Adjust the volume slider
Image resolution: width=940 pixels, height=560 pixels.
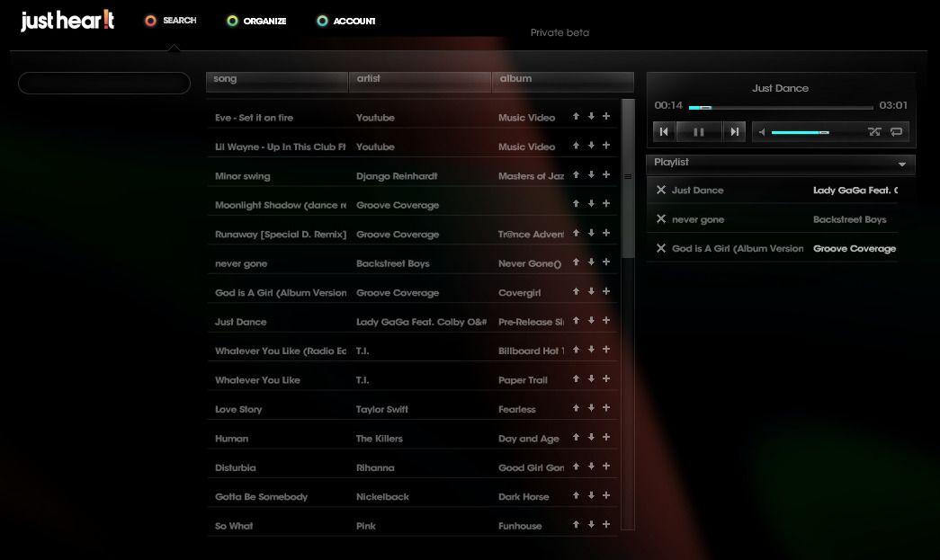801,132
